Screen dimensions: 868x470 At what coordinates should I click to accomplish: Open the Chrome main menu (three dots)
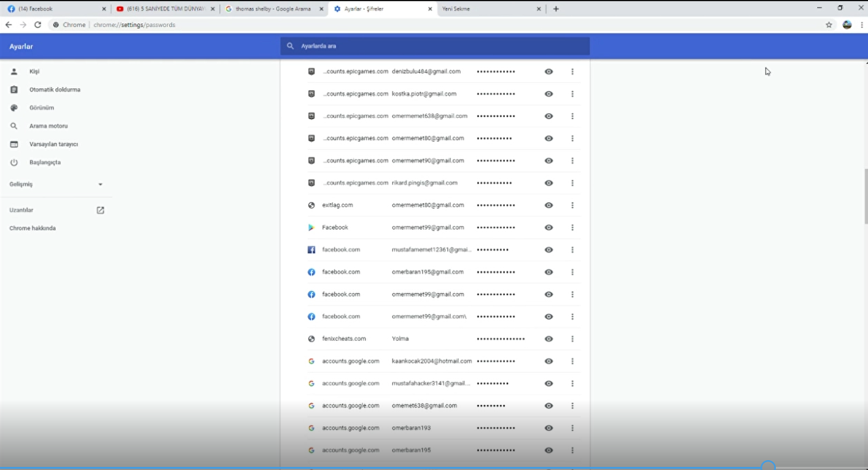point(862,25)
